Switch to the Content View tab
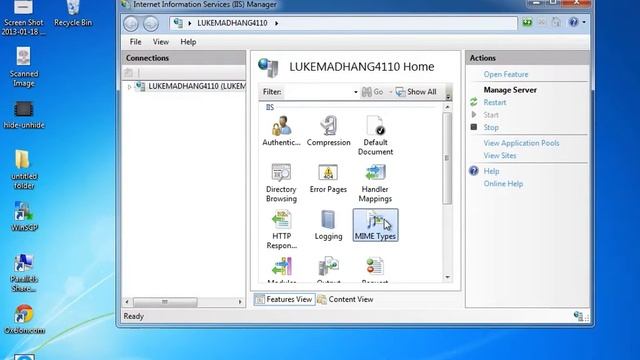This screenshot has height=360, width=640. [345, 300]
